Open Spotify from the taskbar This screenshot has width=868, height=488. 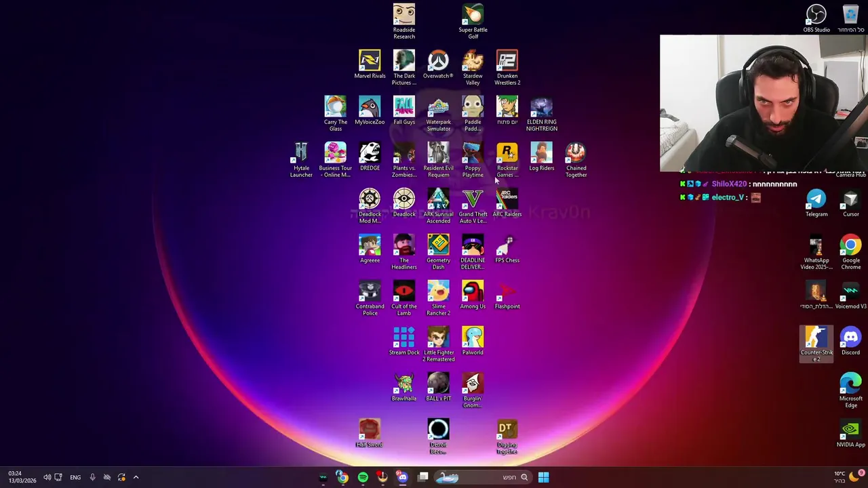[x=363, y=477]
